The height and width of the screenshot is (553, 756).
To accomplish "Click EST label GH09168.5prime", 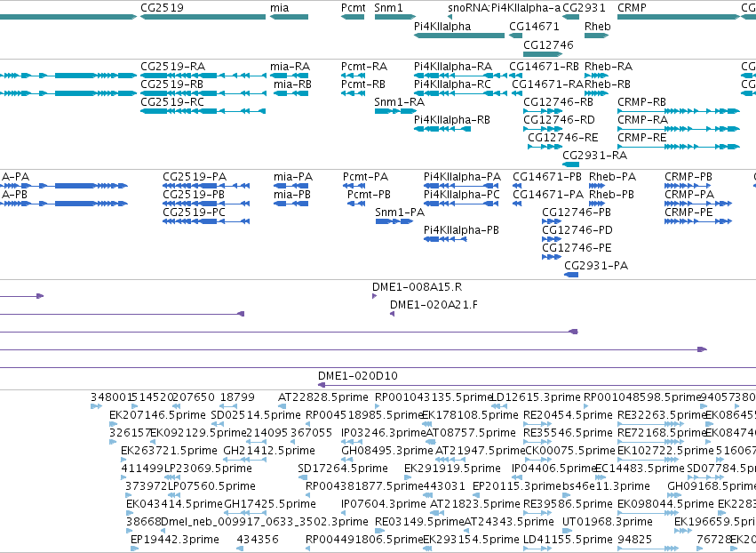I will 712,487.
